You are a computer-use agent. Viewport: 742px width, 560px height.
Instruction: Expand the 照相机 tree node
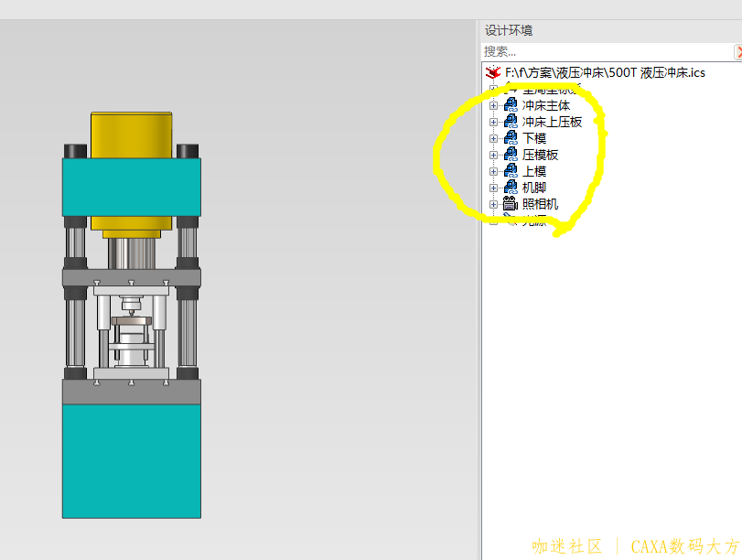coord(493,204)
